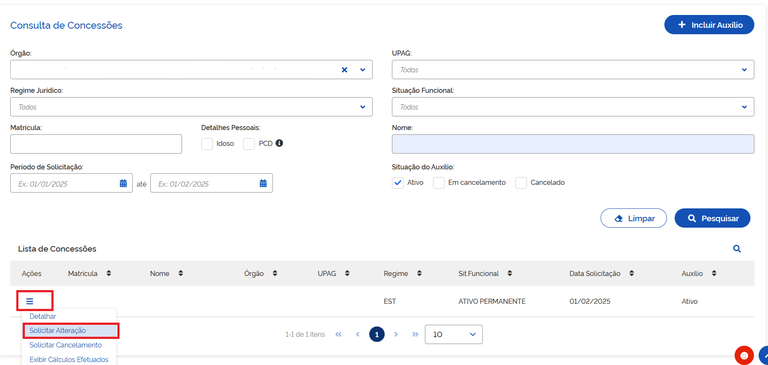The height and width of the screenshot is (365, 768).
Task: Focus the Nome input field
Action: coord(573,144)
